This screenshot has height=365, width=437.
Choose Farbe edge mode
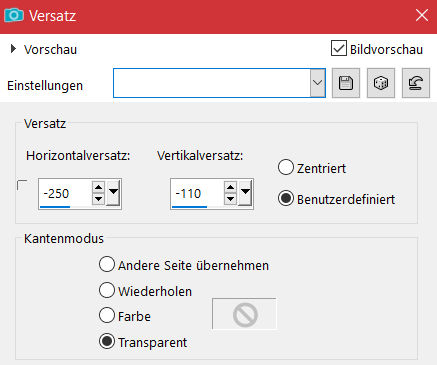(x=107, y=315)
